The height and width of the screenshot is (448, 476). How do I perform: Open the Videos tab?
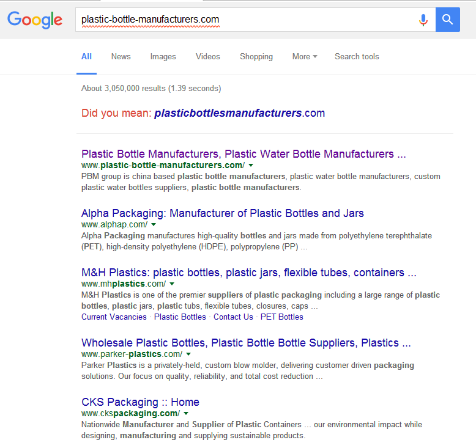coord(207,57)
